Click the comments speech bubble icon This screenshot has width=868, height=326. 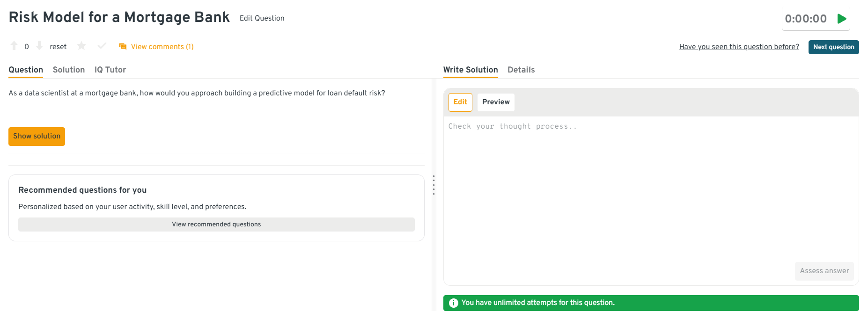click(123, 46)
